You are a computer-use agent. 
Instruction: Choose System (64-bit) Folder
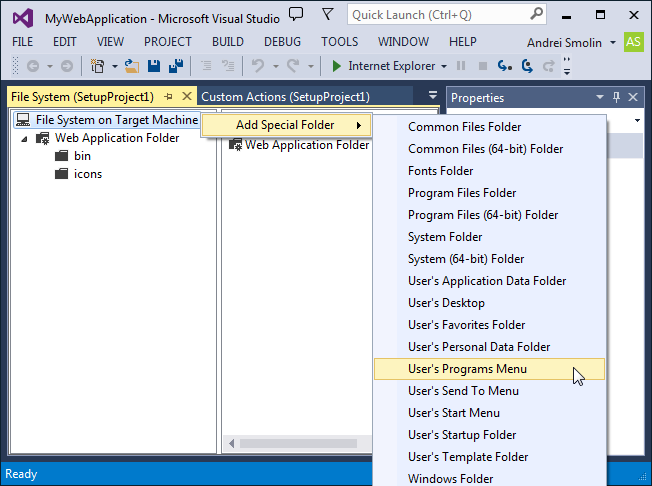pos(489,259)
